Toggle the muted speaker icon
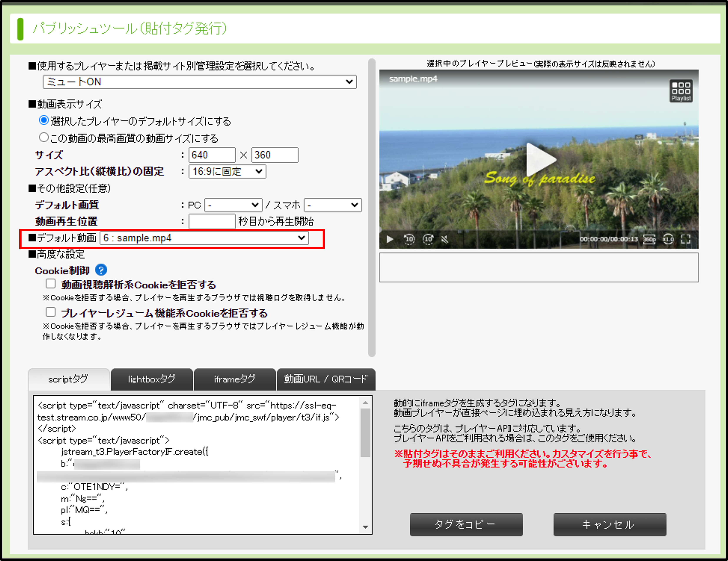 click(445, 239)
